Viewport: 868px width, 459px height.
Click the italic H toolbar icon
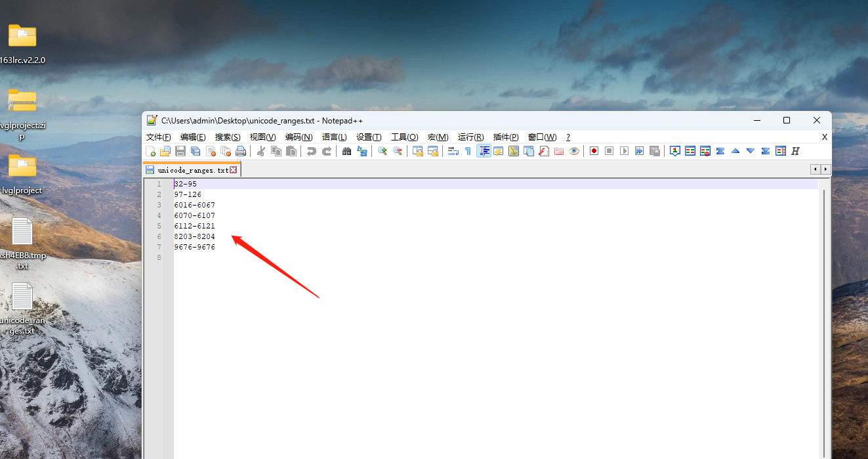click(x=796, y=151)
